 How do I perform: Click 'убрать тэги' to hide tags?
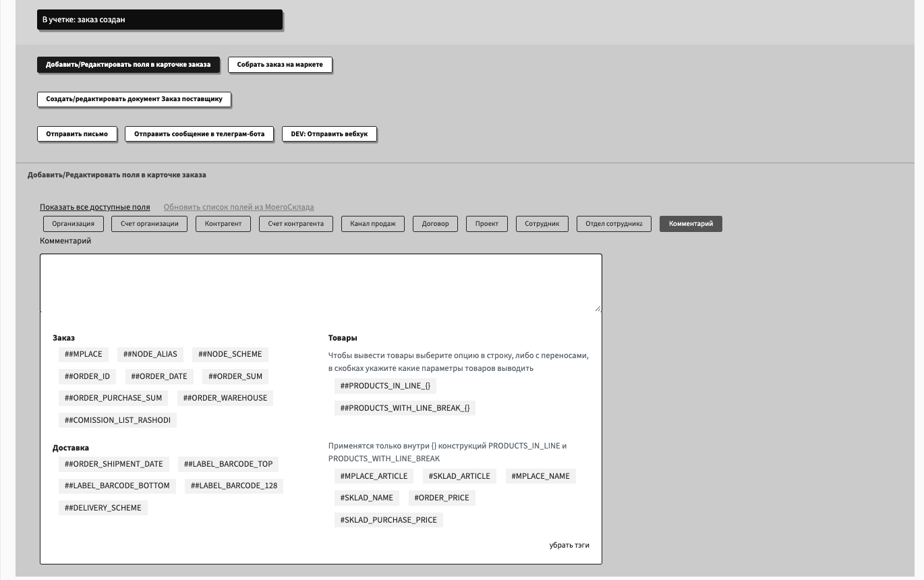[x=569, y=545]
